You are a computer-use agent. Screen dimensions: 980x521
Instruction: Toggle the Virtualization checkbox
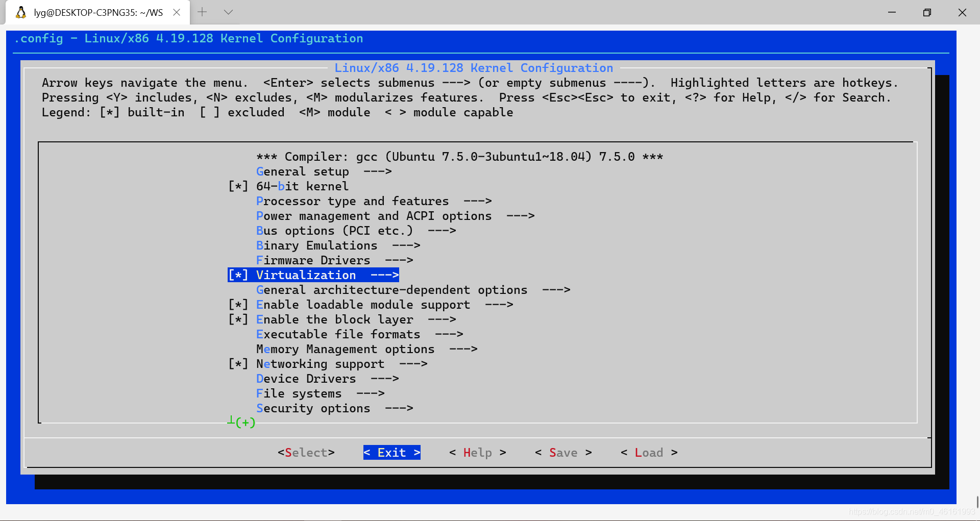click(x=238, y=275)
